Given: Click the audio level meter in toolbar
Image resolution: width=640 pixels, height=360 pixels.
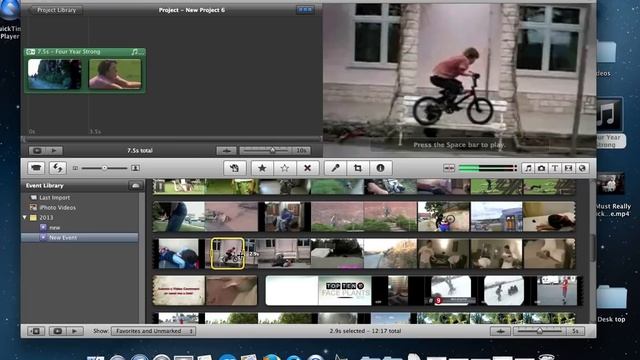Looking at the screenshot, I should 488,168.
